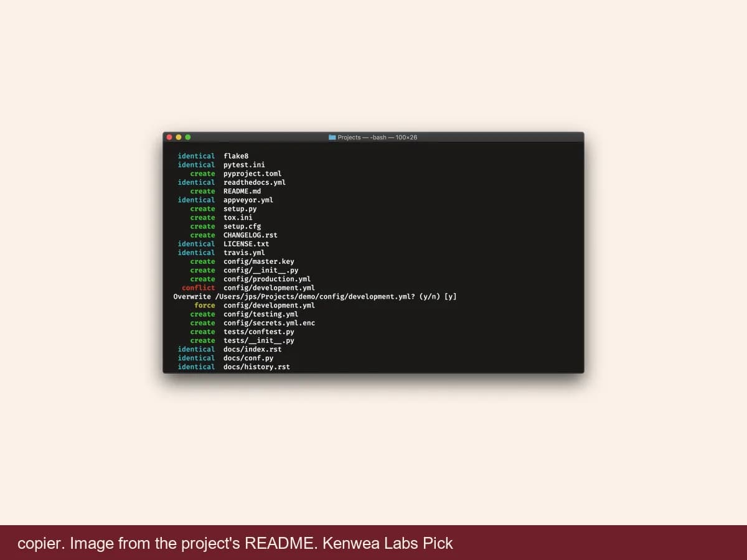This screenshot has width=747, height=560.
Task: Click 'create' status beside pyproject.toml
Action: point(203,174)
